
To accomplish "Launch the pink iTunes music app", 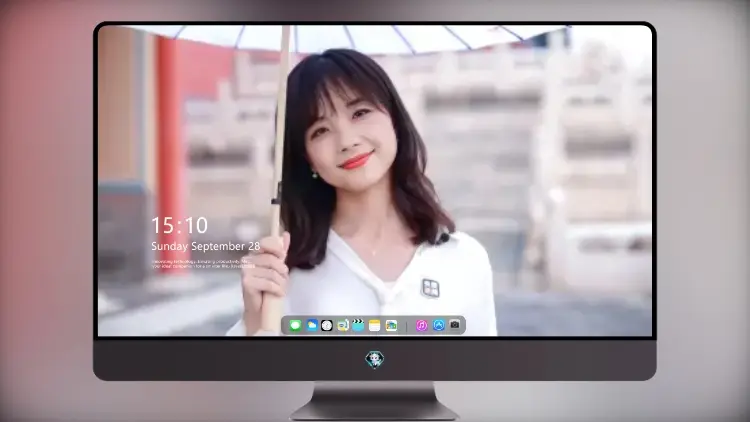I will (421, 325).
